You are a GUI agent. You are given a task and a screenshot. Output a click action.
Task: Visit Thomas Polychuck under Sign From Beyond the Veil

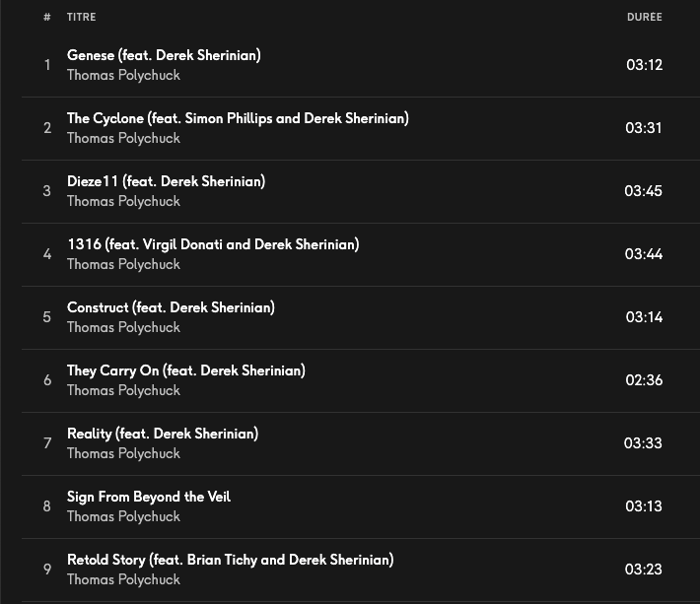point(123,516)
